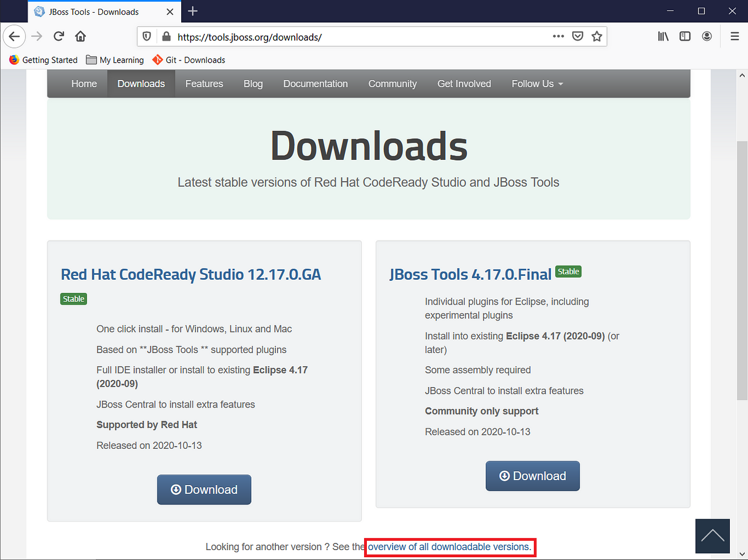Screen dimensions: 748x560
Task: Open JBoss Tools 4.17.0.Final title link
Action: 470,274
